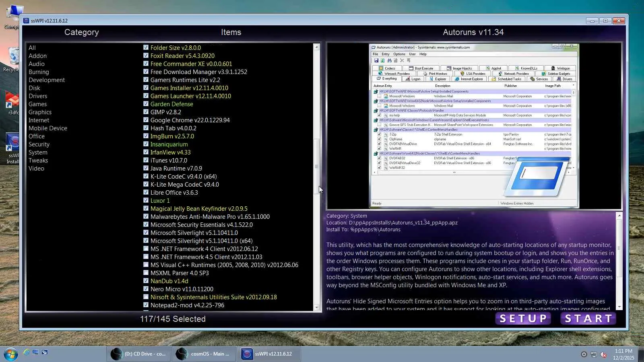Select the IrfanView v4.33 item name
The width and height of the screenshot is (644, 362).
[171, 152]
